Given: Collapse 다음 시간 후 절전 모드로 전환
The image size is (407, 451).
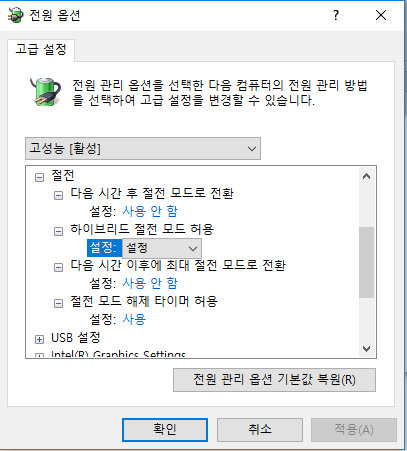Looking at the screenshot, I should pos(58,195).
